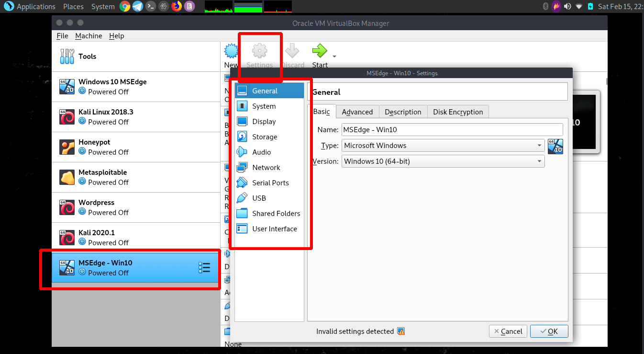
Task: Open the File menu in VirtualBox Manager
Action: coord(62,36)
